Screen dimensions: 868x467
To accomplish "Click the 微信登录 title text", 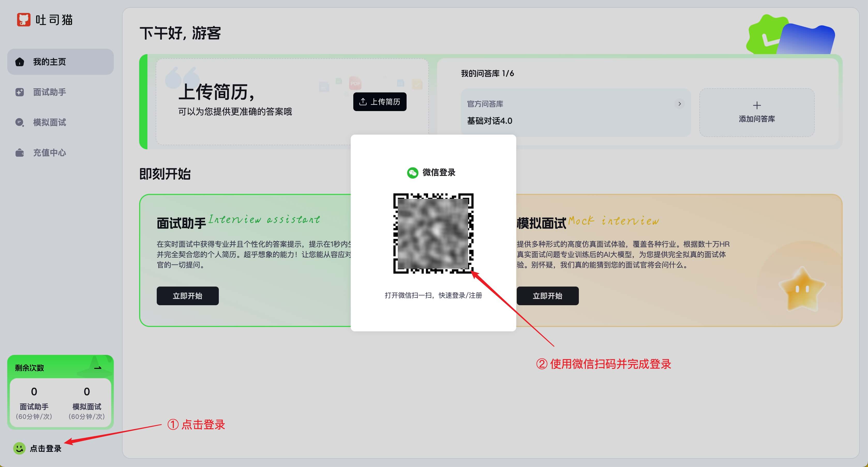I will click(439, 172).
